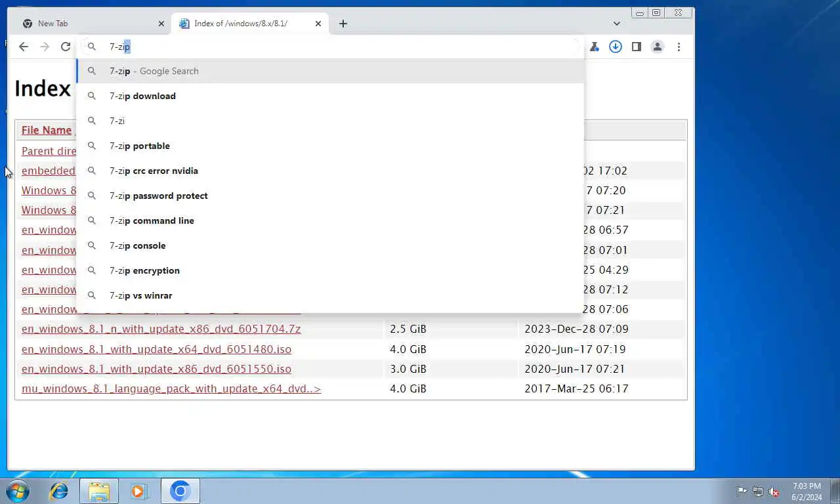The height and width of the screenshot is (504, 840).
Task: Choose the '7-zip - Google Search' suggestion
Action: click(330, 71)
